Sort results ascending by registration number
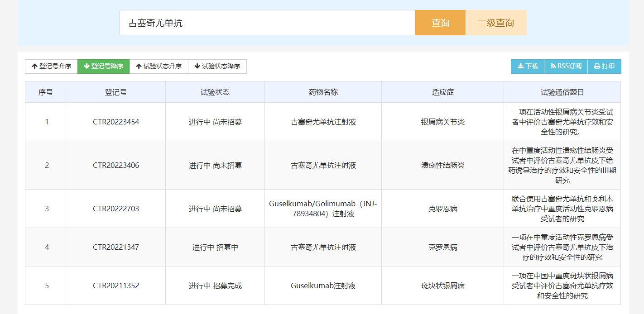Image resolution: width=644 pixels, height=314 pixels. (x=50, y=67)
